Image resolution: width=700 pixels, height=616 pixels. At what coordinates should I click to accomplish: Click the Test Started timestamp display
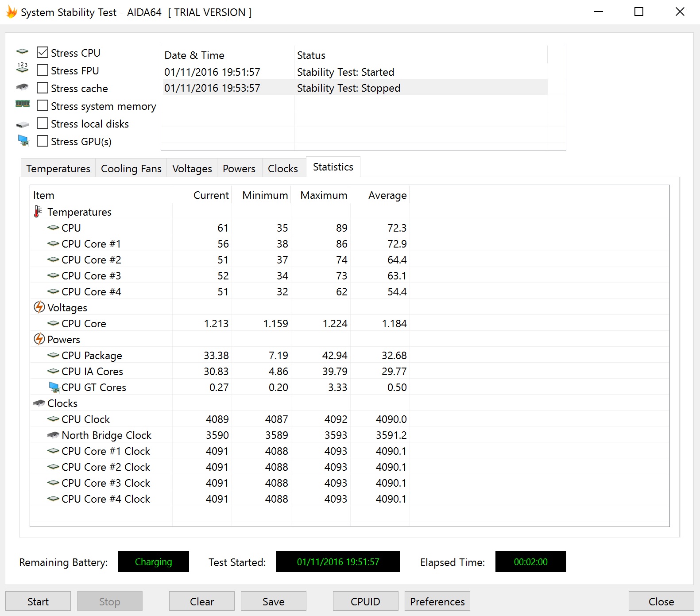tap(338, 562)
